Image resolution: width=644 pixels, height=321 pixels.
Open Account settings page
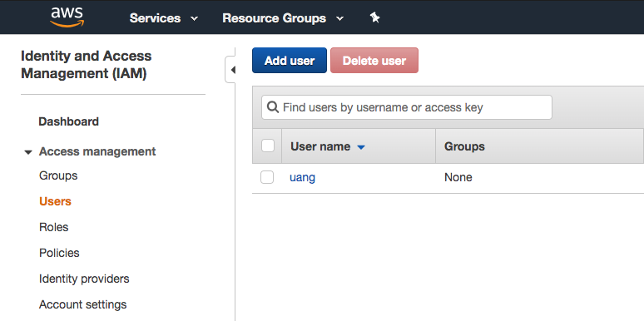tap(83, 304)
